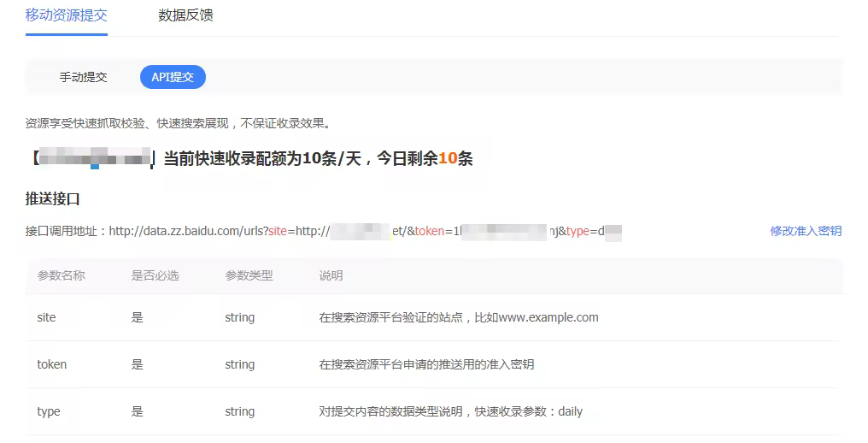Click string in the type row
The width and height of the screenshot is (868, 443).
(240, 412)
